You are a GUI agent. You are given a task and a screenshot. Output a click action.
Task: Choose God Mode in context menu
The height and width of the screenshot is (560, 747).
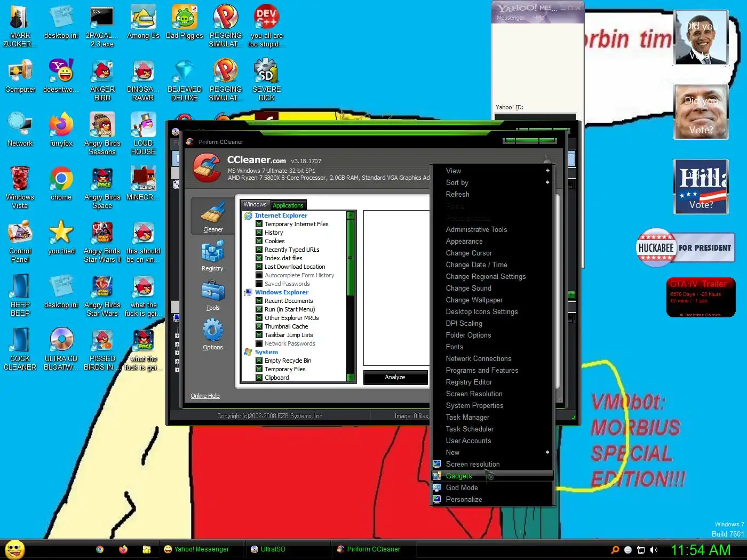(491, 487)
